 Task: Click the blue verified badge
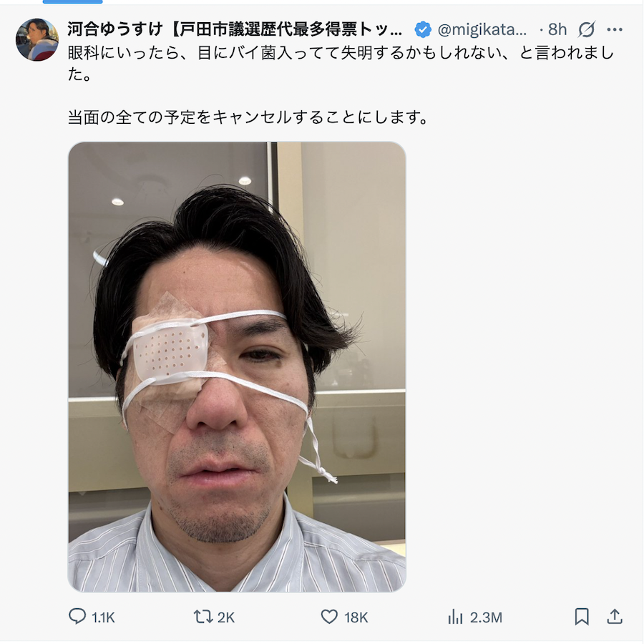tap(423, 29)
